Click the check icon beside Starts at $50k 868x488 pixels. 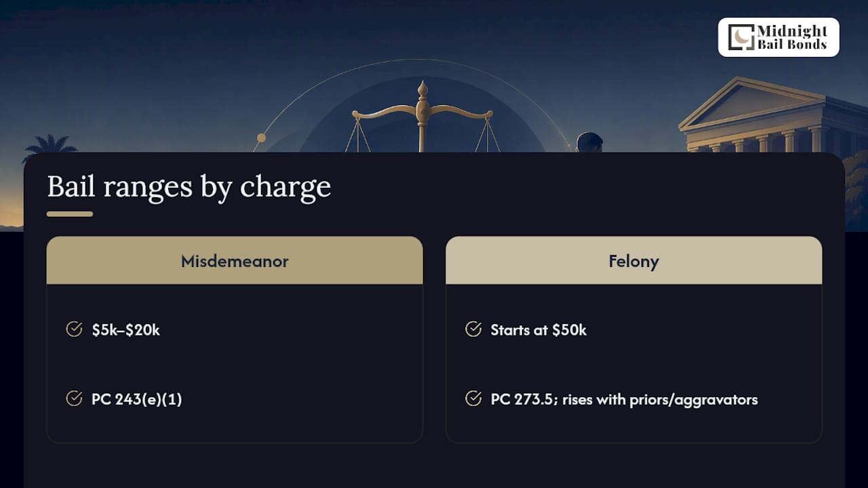473,329
